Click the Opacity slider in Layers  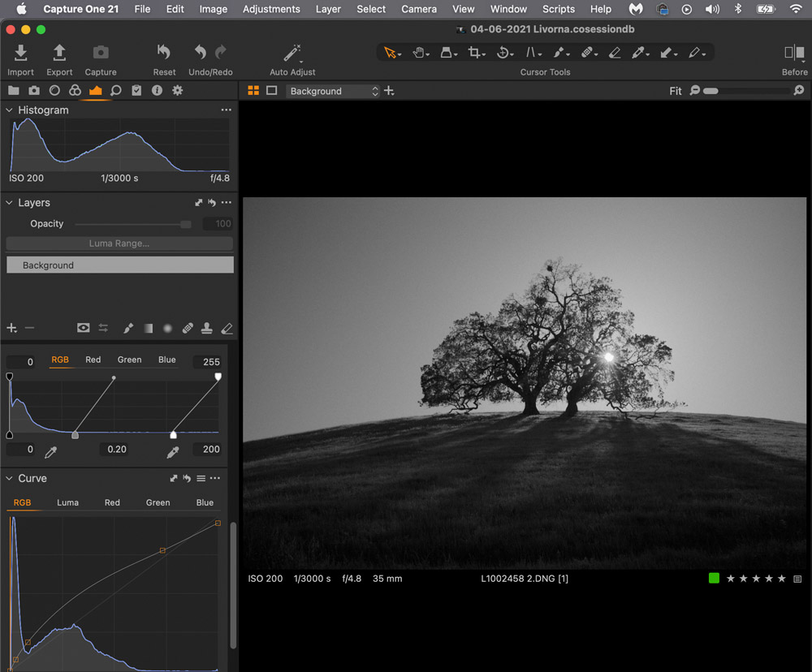[133, 224]
